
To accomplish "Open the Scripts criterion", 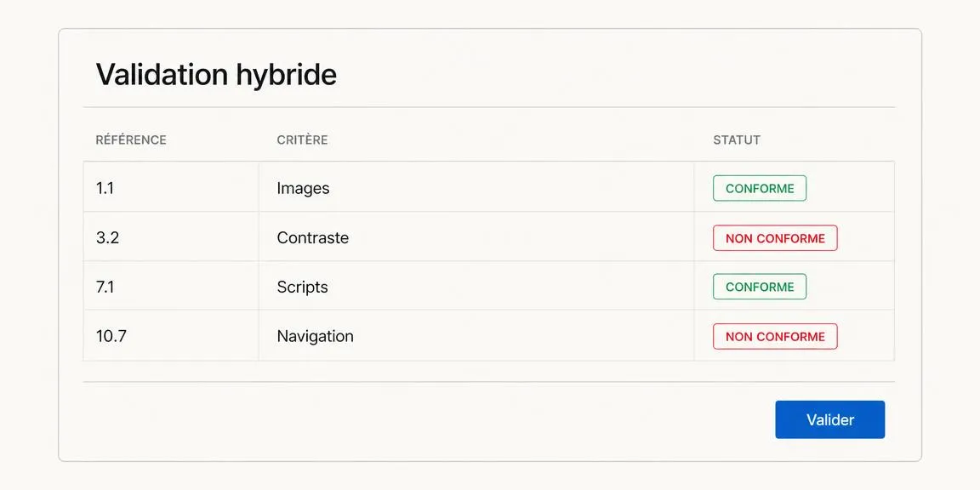I will point(303,287).
